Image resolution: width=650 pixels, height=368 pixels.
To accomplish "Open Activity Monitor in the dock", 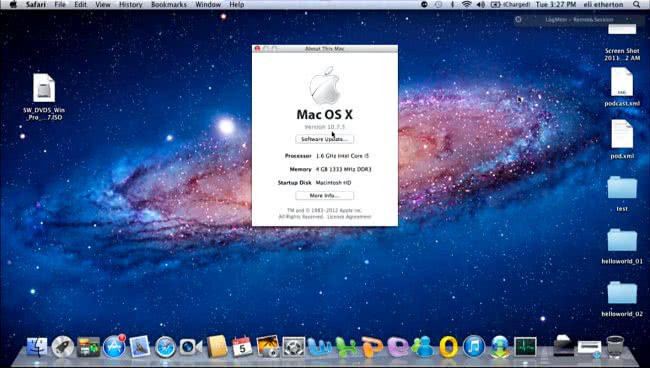I will 526,346.
